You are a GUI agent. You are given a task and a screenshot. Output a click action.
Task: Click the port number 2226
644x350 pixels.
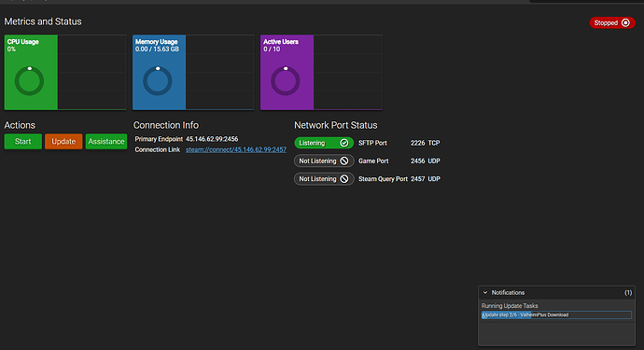[418, 143]
